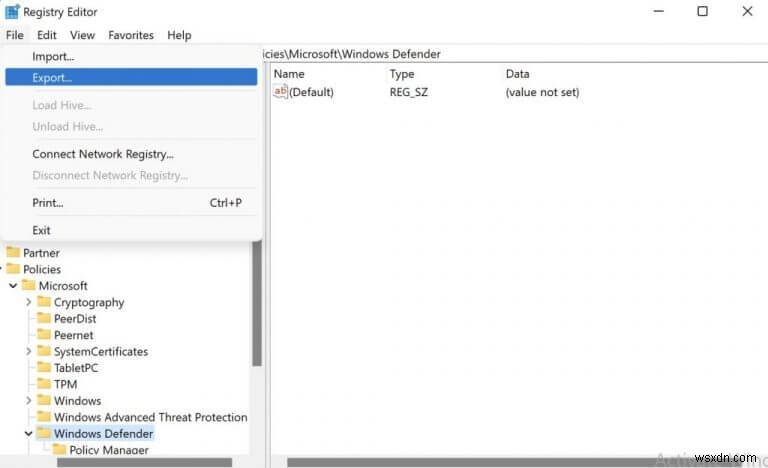
Task: Select the Peernet key label
Action: point(73,335)
